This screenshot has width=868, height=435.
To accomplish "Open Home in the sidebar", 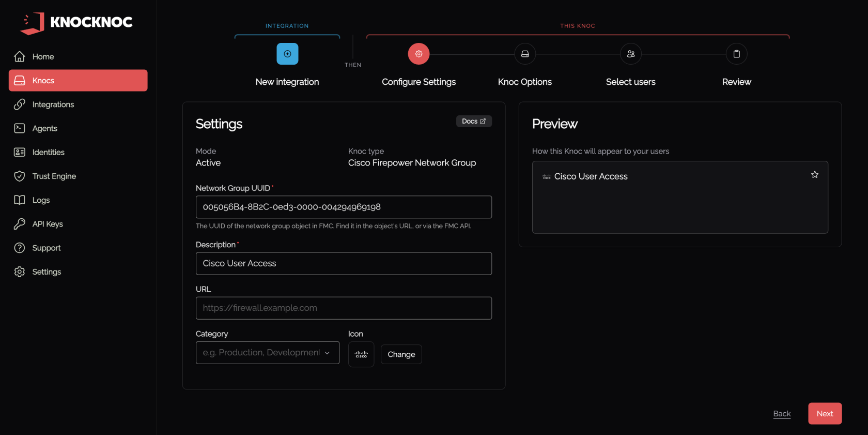I will click(78, 56).
